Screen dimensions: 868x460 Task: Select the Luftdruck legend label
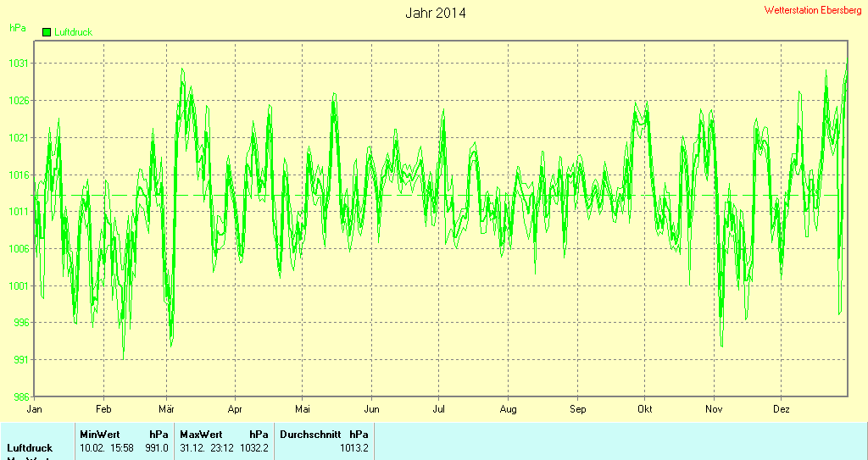tap(73, 32)
